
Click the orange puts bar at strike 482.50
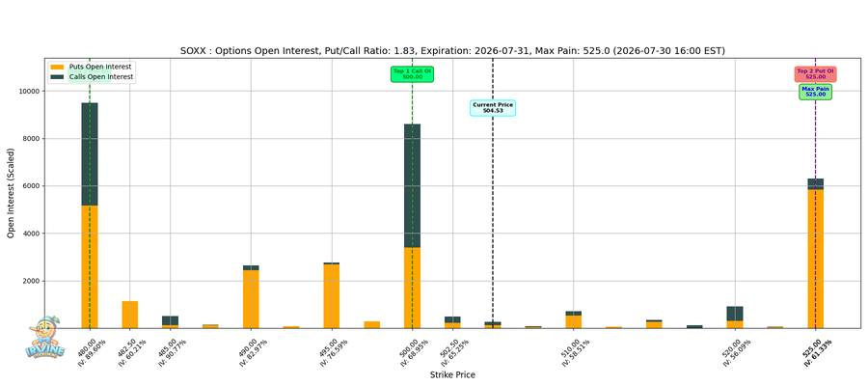tap(130, 315)
